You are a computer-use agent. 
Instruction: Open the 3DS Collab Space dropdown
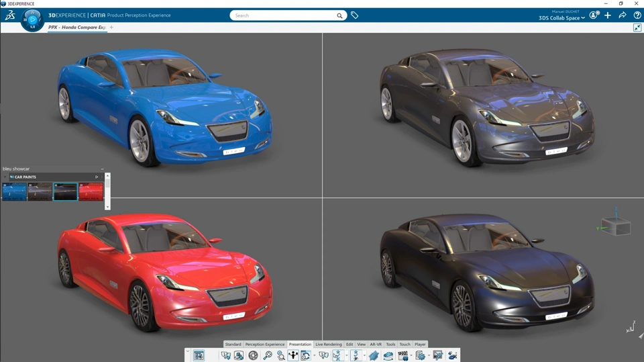(x=561, y=18)
